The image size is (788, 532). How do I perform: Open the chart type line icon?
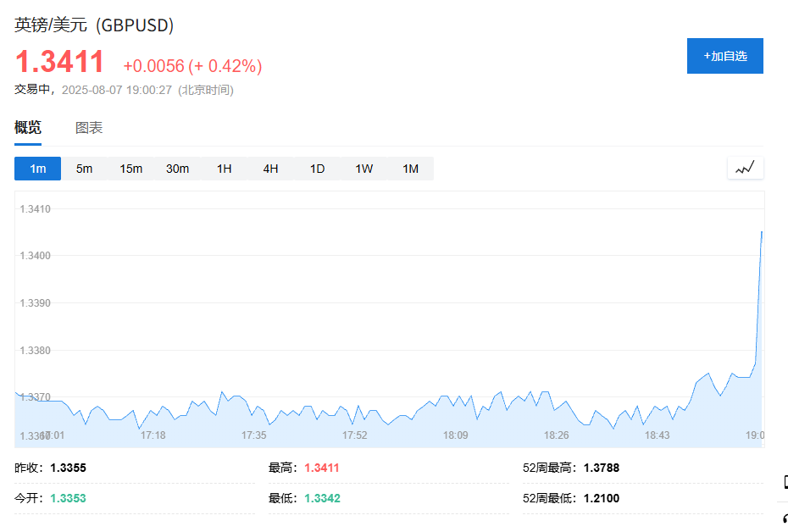[745, 169]
